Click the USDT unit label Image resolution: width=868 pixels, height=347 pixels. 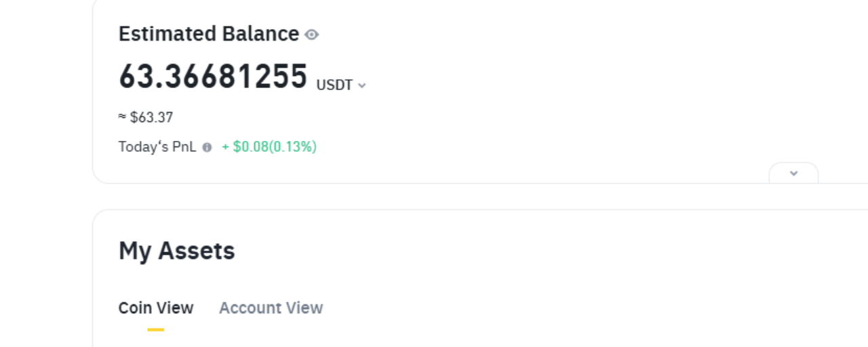click(x=334, y=85)
